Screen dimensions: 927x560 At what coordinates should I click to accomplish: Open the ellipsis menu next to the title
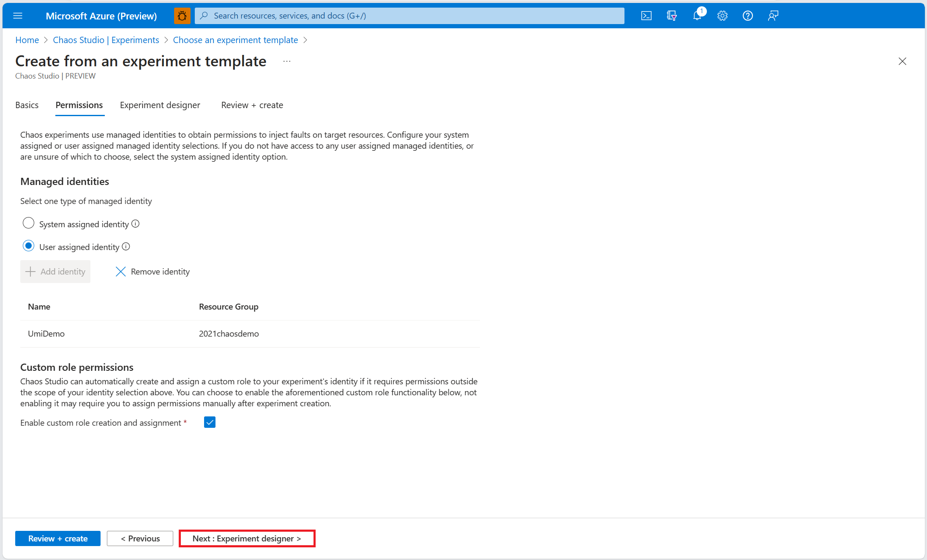pos(286,61)
